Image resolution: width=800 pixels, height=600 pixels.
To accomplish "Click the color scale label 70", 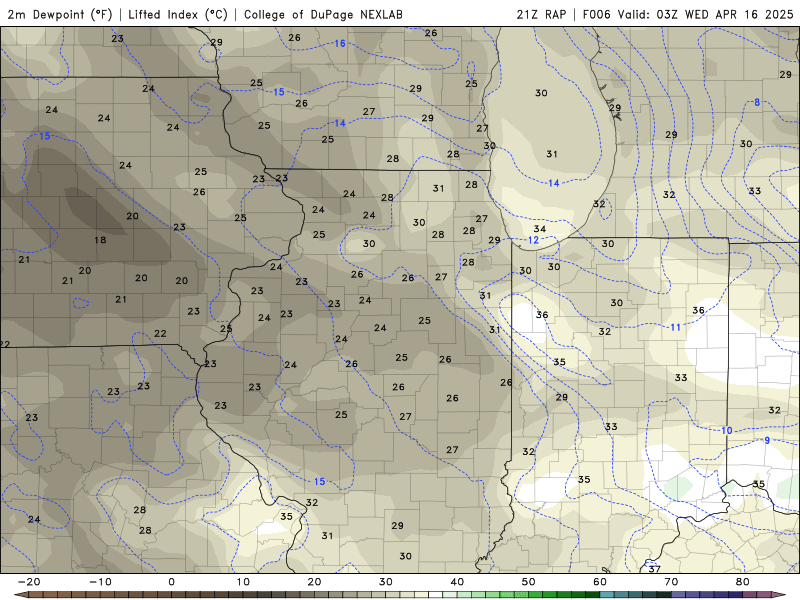I will pyautogui.click(x=671, y=582).
